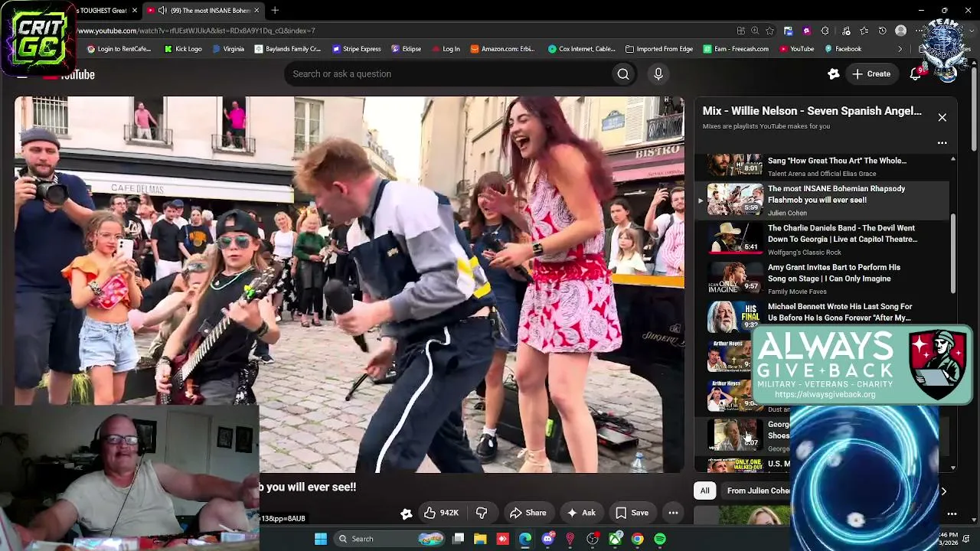Open the red app icon after File Explorer
The width and height of the screenshot is (980, 551).
[502, 539]
